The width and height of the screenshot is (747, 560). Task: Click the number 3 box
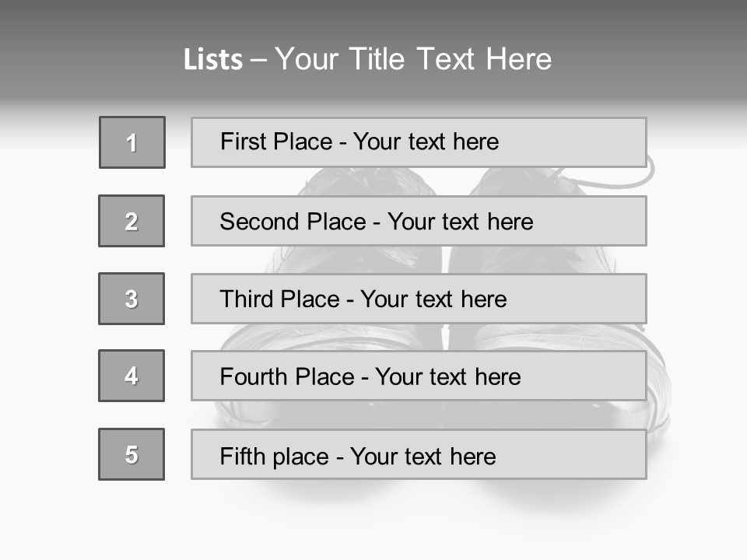click(132, 299)
